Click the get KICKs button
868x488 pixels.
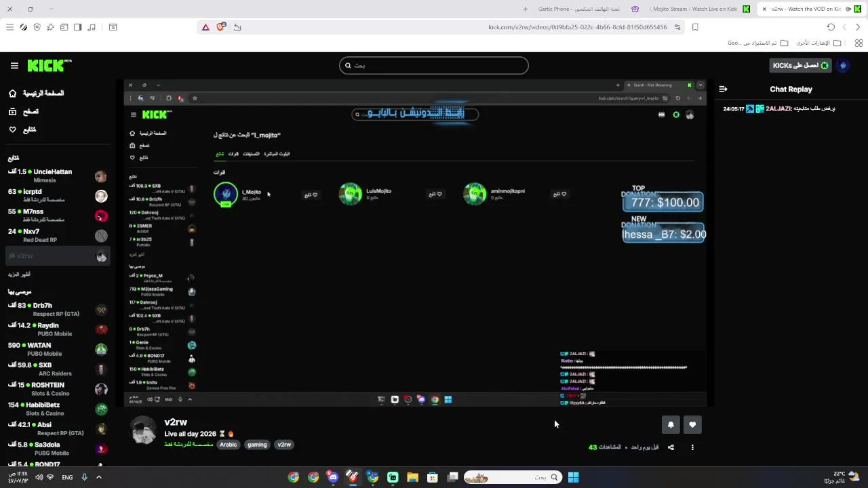pos(800,65)
